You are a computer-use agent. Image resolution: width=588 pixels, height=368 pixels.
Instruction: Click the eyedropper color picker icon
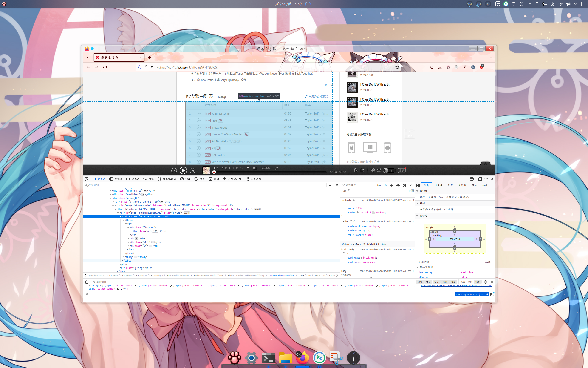tap(336, 185)
